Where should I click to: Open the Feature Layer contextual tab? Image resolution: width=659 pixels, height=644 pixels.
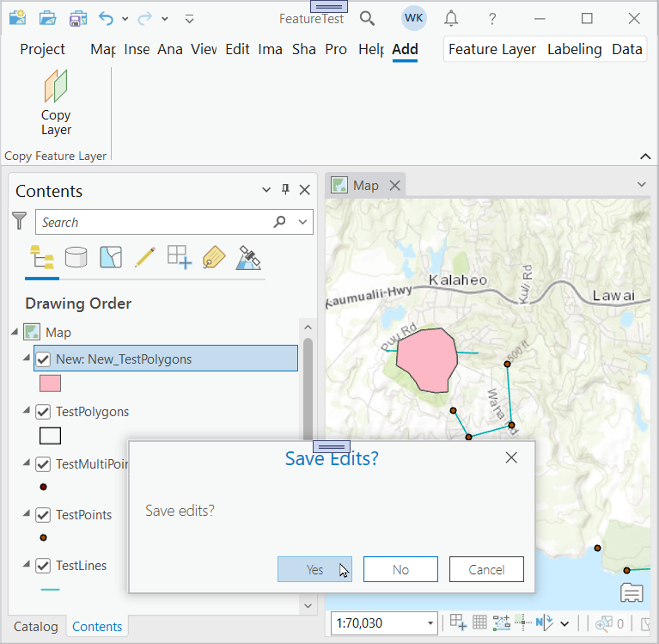click(x=492, y=49)
